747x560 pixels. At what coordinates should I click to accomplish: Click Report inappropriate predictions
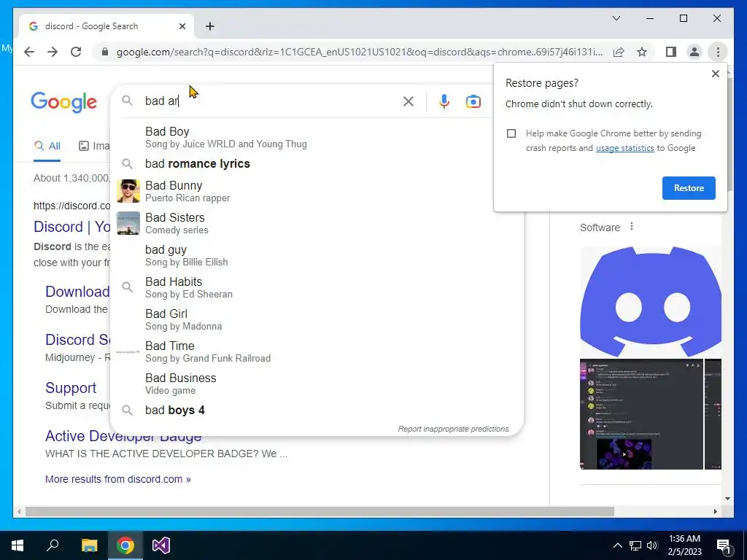[x=453, y=429]
